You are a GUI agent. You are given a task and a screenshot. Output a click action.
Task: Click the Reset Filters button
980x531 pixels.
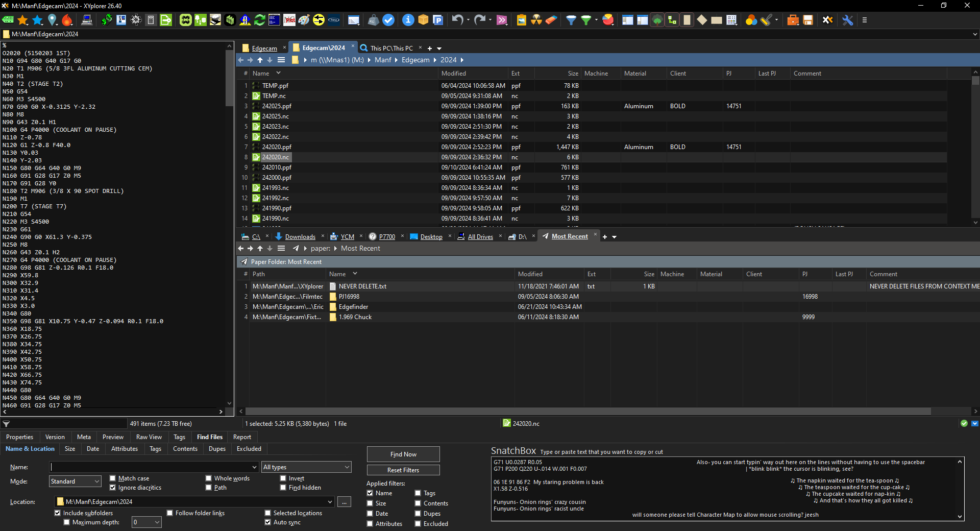(403, 470)
